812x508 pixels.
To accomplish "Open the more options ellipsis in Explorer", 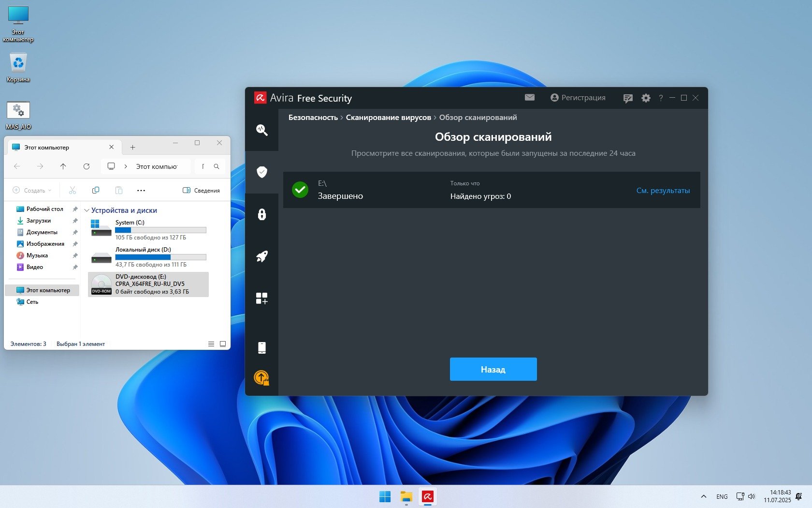I will (x=141, y=190).
